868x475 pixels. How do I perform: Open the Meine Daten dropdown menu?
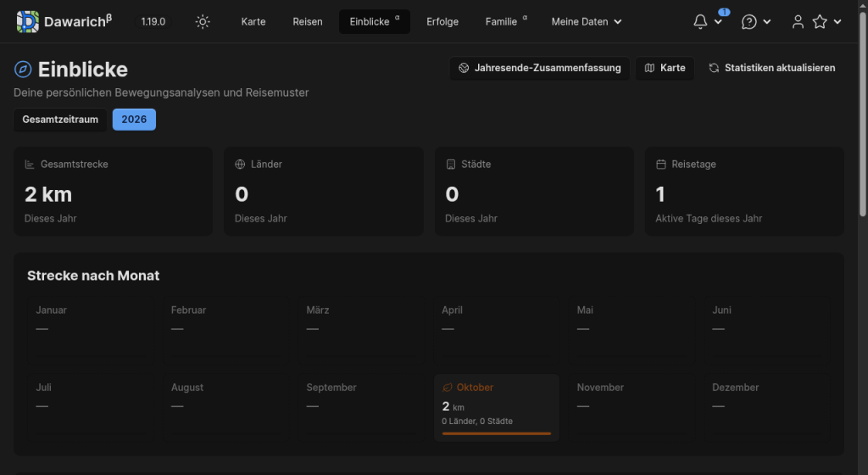click(x=587, y=21)
